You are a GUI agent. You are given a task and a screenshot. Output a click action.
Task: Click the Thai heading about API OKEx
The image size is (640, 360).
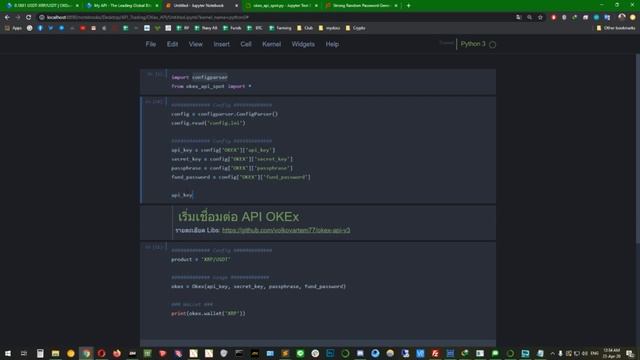pyautogui.click(x=238, y=217)
